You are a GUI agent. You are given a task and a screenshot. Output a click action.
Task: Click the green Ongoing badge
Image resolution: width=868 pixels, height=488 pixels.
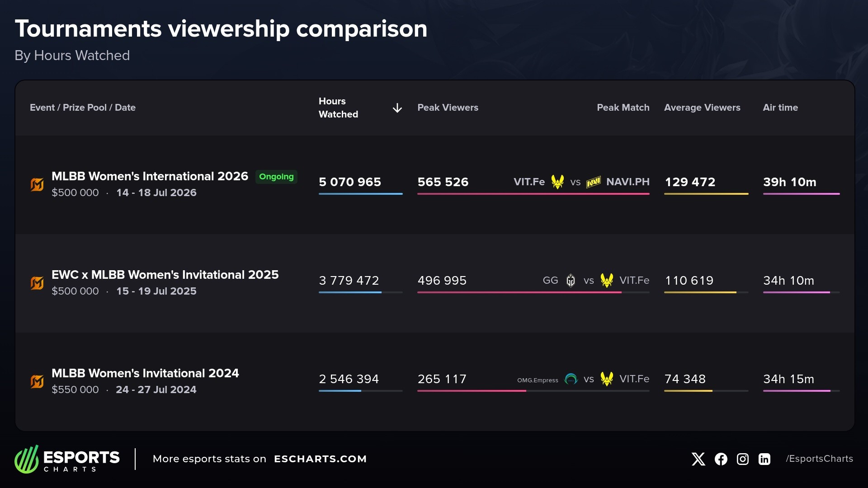pyautogui.click(x=276, y=177)
